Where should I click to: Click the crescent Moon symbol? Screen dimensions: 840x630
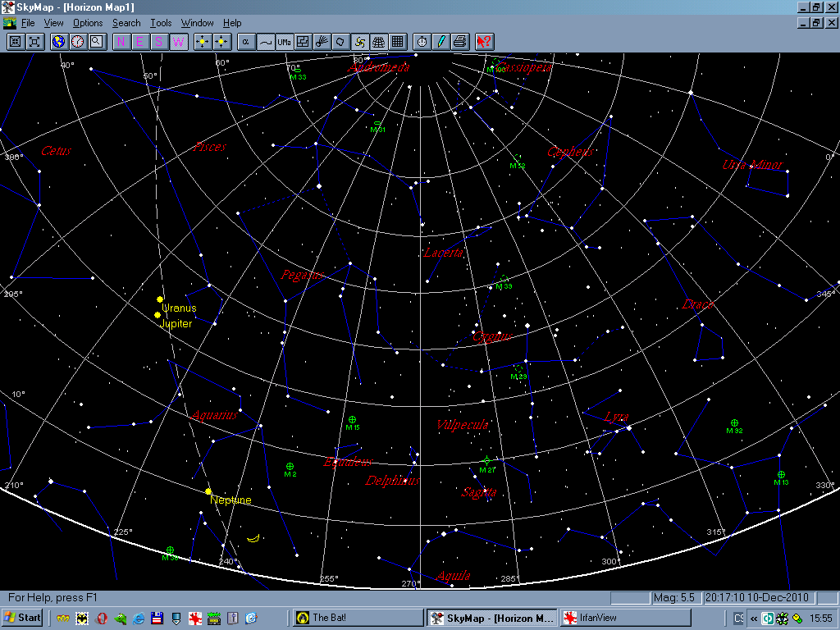click(x=253, y=538)
